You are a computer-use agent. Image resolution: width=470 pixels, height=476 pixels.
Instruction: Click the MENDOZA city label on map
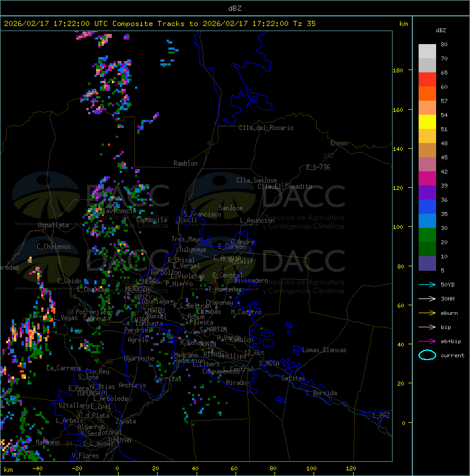(137, 289)
